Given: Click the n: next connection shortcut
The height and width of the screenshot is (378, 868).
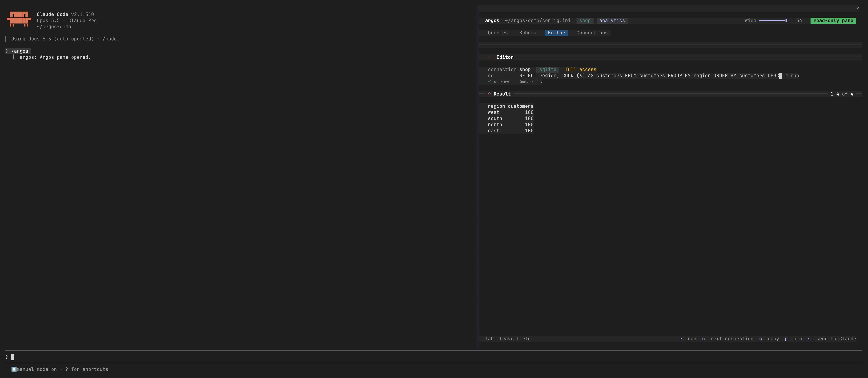Looking at the screenshot, I should pos(728,339).
